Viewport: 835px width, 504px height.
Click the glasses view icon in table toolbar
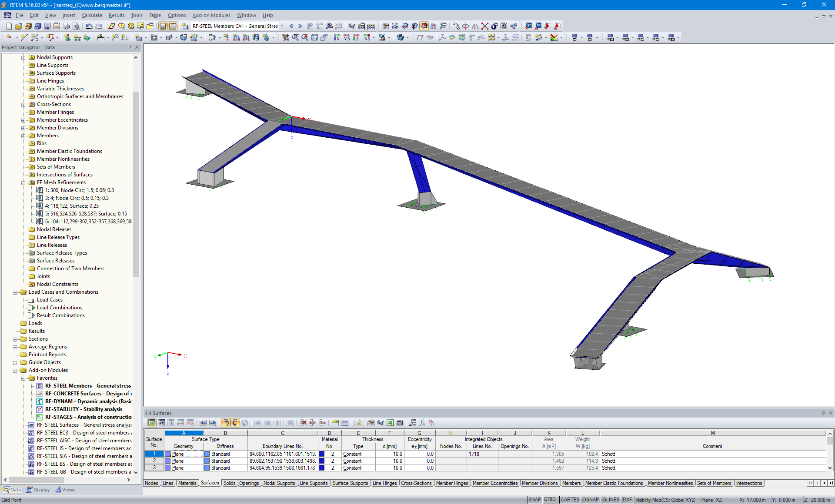381,422
